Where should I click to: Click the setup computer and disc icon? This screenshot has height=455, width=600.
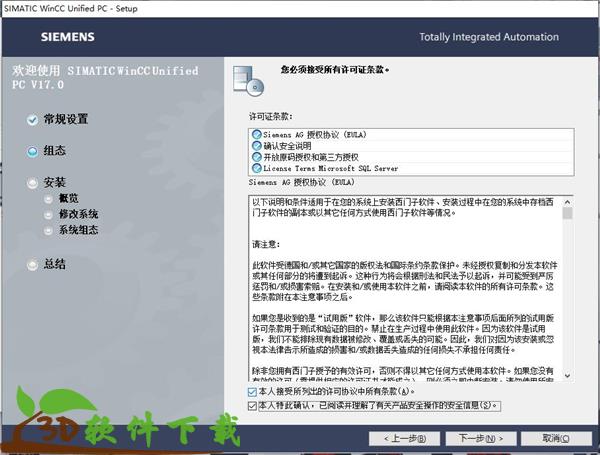(248, 80)
